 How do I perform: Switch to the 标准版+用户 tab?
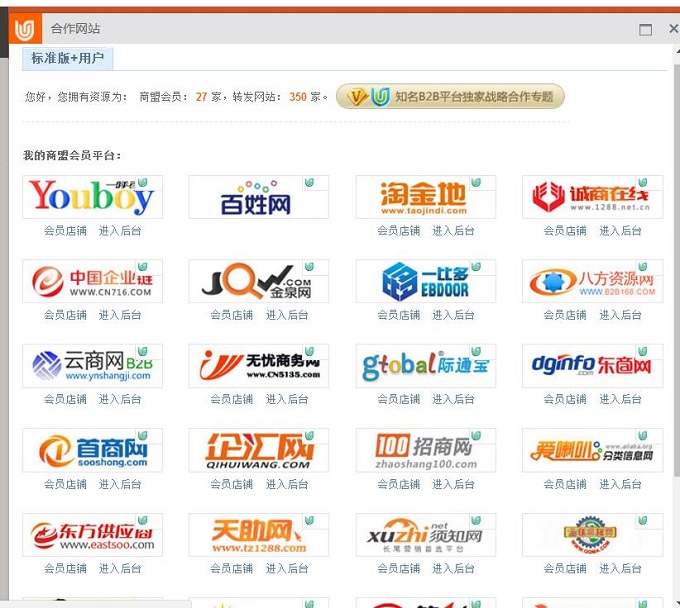[x=67, y=59]
